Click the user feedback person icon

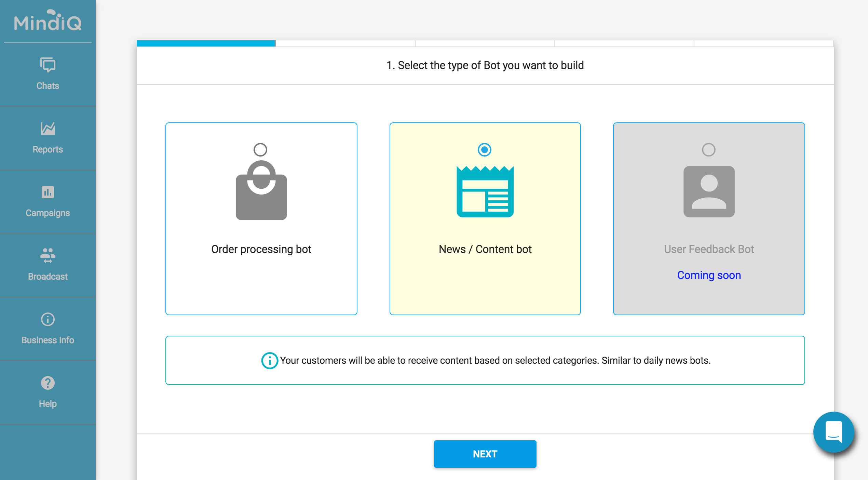pos(709,191)
